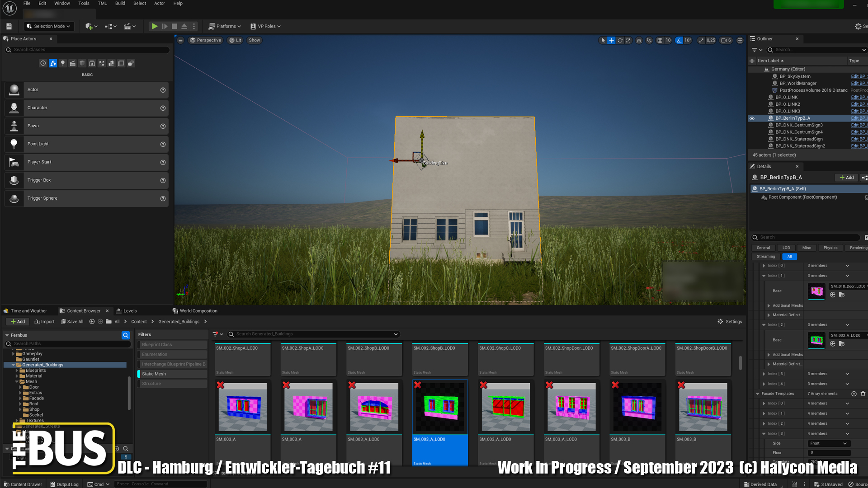Toggle grid snapping in viewport

tap(660, 40)
